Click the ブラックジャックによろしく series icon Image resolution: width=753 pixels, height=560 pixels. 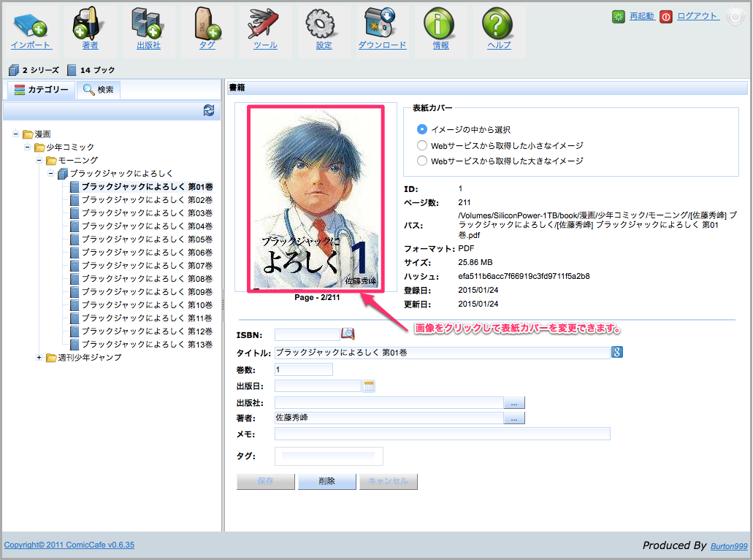click(x=63, y=173)
